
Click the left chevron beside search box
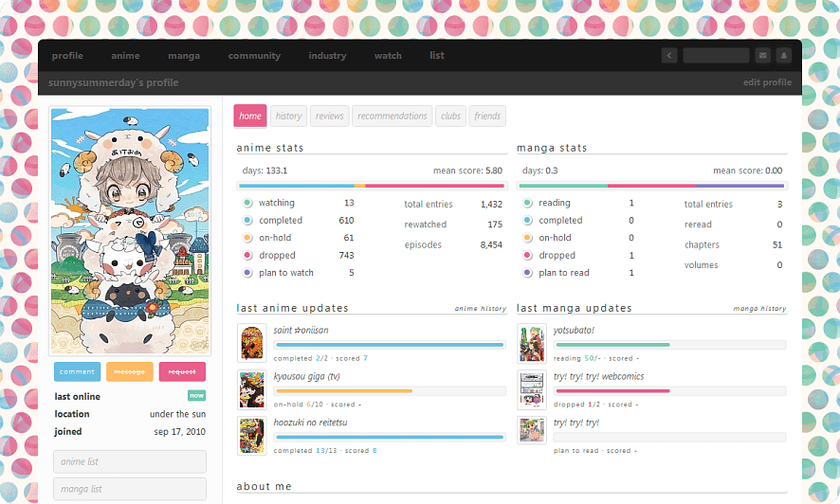669,56
